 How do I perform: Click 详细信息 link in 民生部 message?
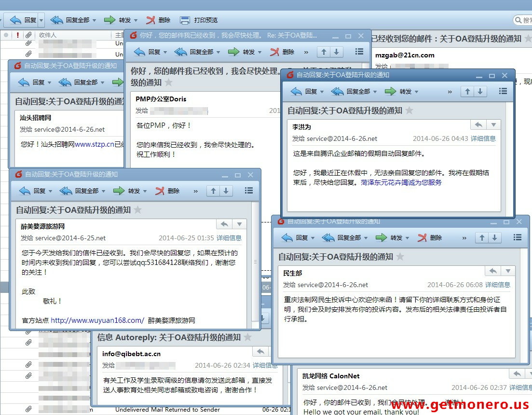click(497, 285)
